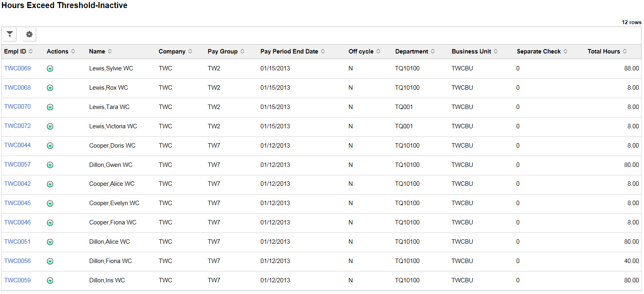This screenshot has width=644, height=294.
Task: Click department TQ001 for Lewis,Victoria WC
Action: pyautogui.click(x=404, y=126)
